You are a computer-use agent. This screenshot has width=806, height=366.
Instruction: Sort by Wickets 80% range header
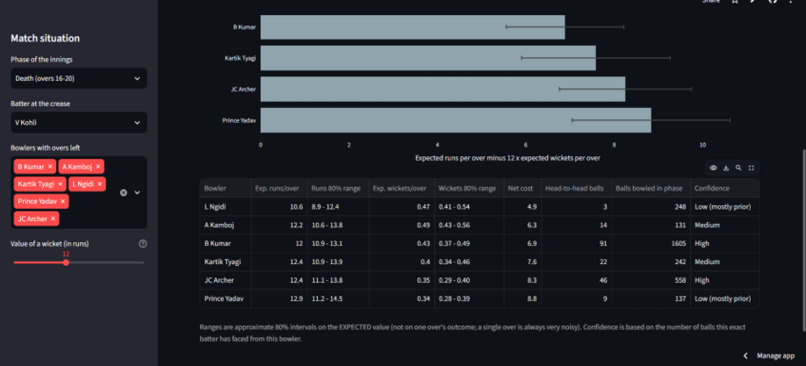tap(469, 188)
